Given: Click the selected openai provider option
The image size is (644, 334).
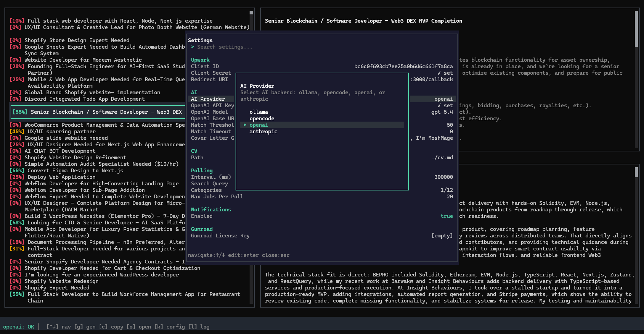Looking at the screenshot, I should 258,125.
